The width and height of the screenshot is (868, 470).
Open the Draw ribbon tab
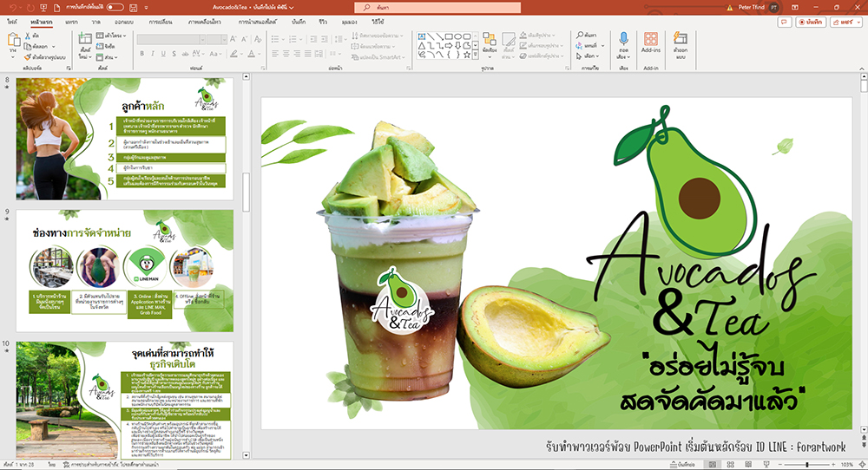(x=95, y=22)
